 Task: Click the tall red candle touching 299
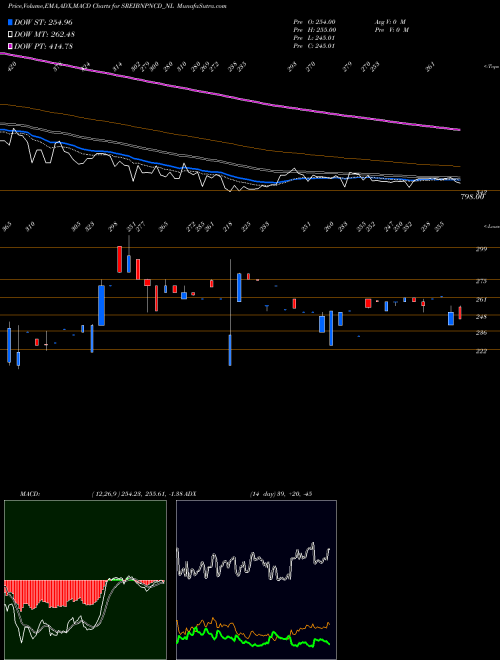pos(120,259)
